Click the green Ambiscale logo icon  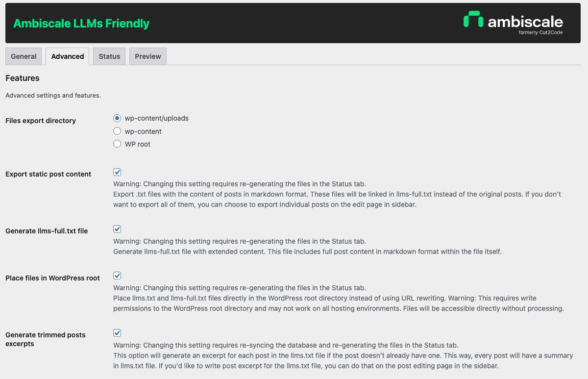(473, 20)
